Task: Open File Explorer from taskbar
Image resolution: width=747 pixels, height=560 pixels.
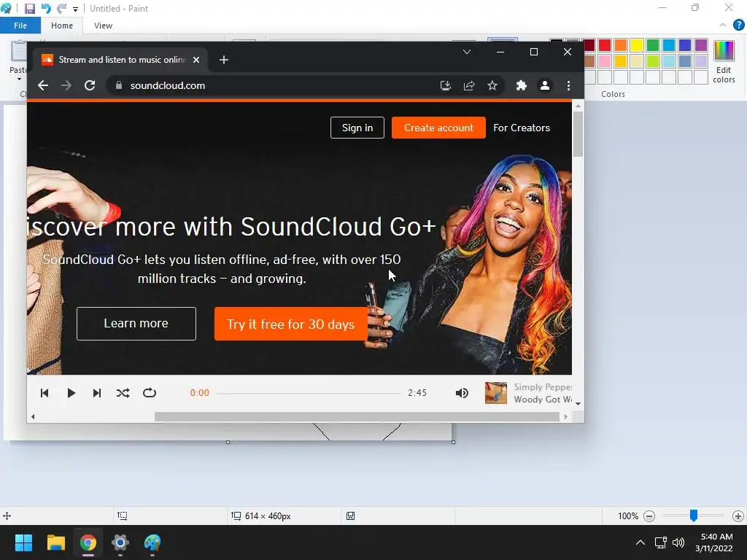Action: pyautogui.click(x=55, y=542)
